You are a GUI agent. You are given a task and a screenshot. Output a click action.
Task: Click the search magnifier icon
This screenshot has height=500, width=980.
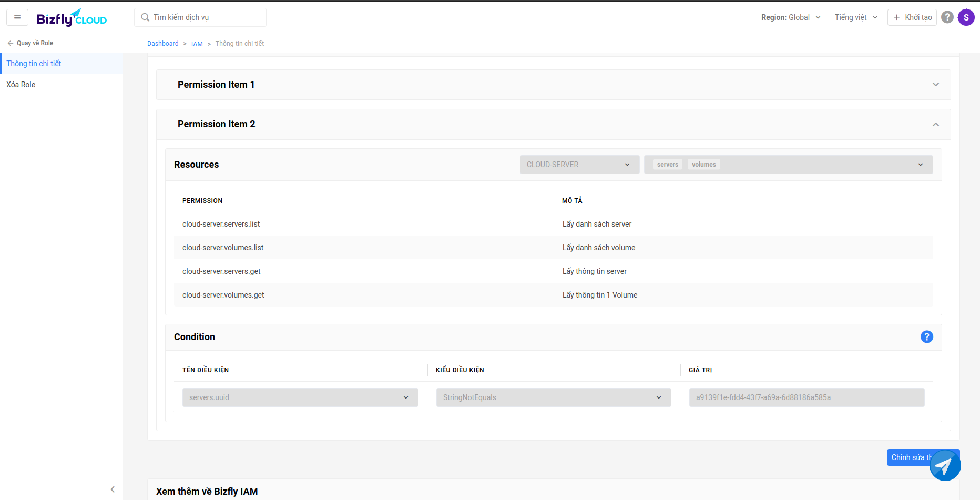(146, 17)
